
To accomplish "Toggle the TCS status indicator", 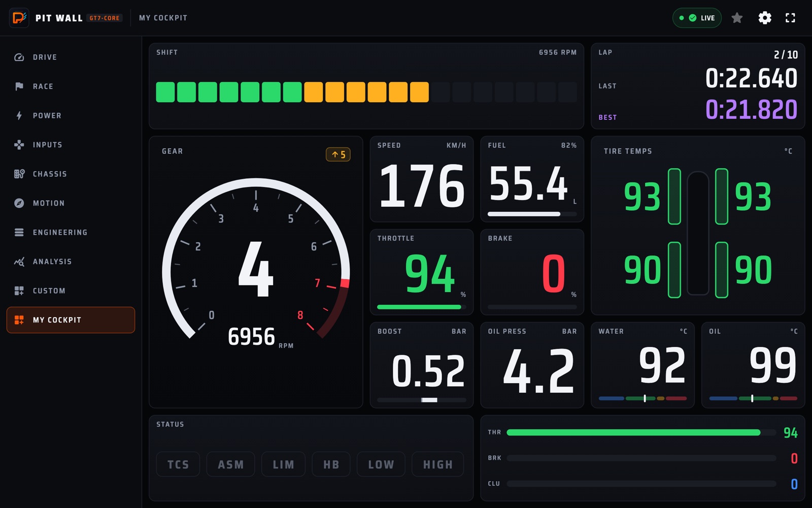I will tap(178, 464).
